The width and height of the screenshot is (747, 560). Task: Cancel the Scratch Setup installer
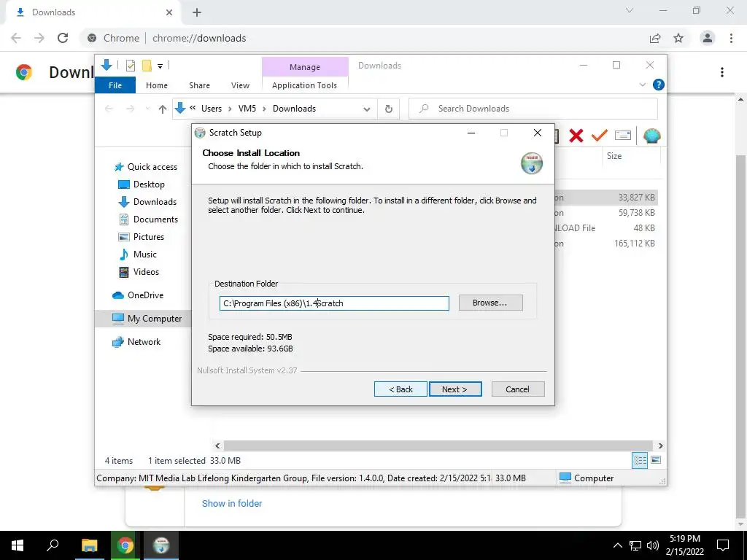[517, 389]
